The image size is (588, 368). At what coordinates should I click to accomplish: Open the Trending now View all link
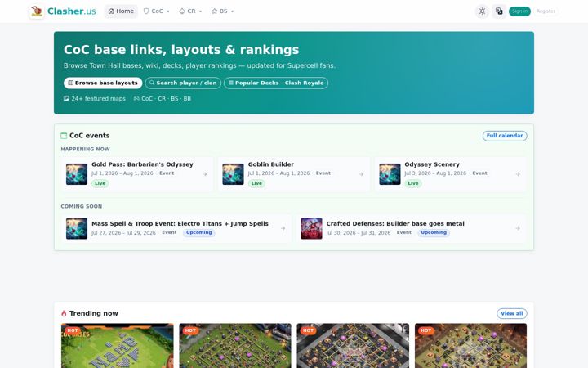point(511,313)
